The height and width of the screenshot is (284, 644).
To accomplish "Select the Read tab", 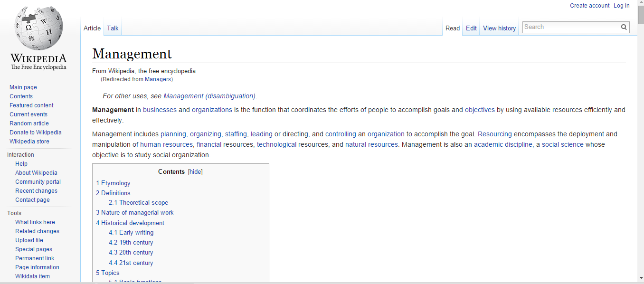I will 452,28.
